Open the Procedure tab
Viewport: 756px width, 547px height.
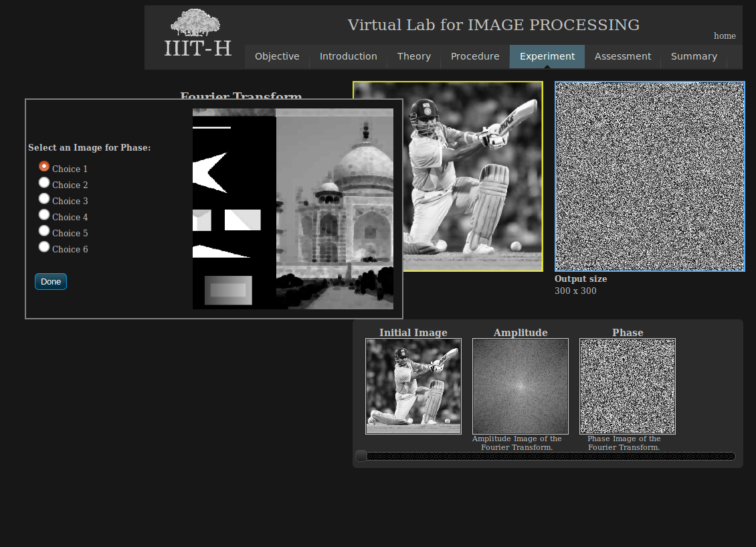point(475,56)
